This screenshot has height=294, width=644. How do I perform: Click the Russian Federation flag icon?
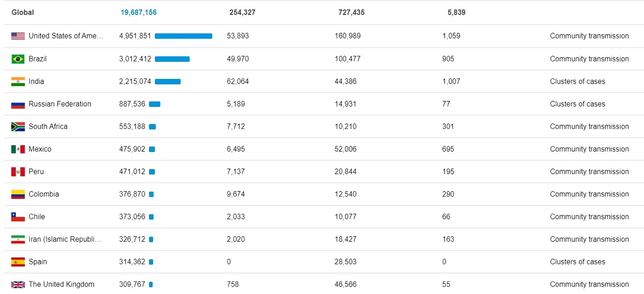click(x=18, y=104)
